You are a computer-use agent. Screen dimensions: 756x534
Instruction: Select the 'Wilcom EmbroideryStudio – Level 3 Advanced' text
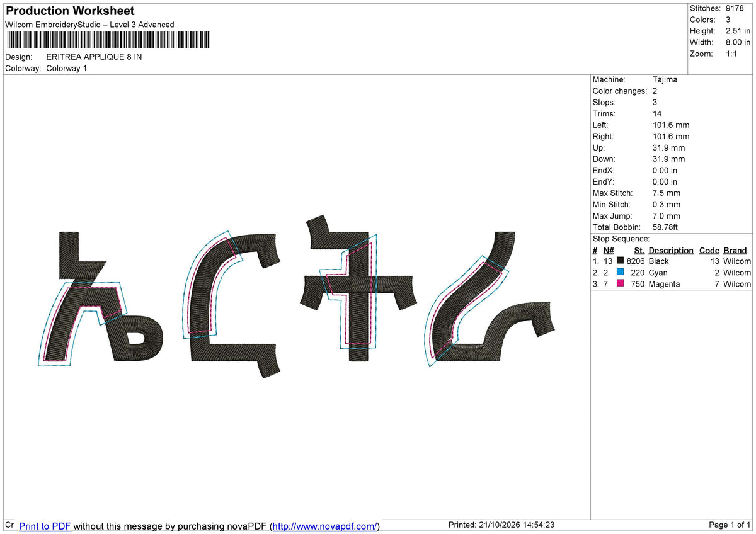pos(89,25)
